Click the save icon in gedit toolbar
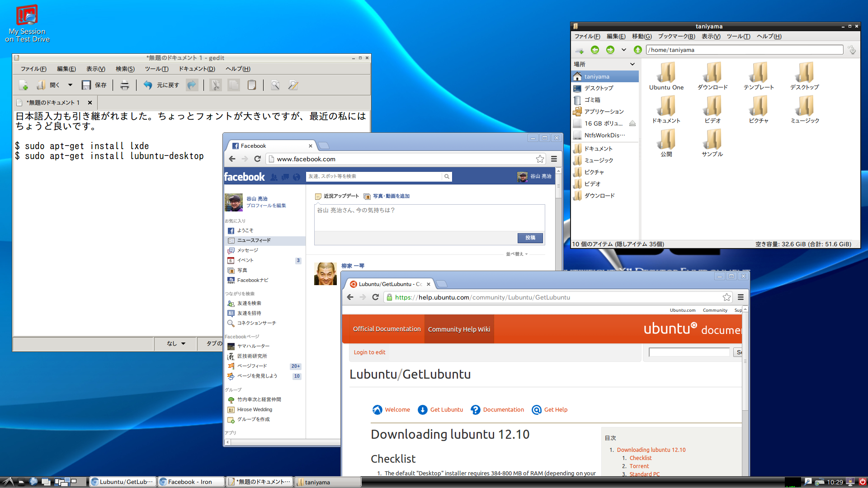868x488 pixels. [86, 85]
